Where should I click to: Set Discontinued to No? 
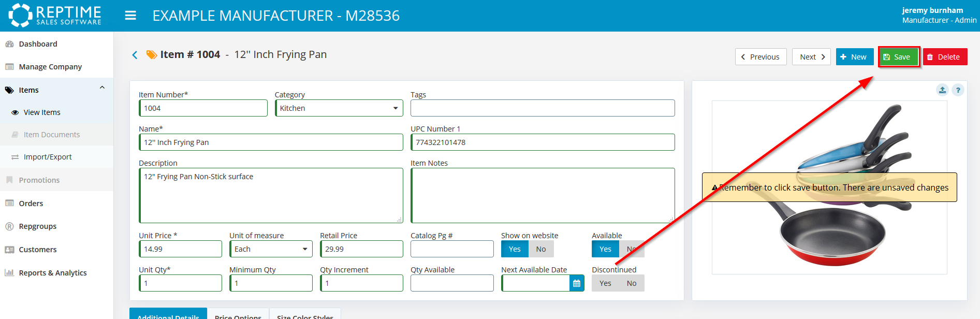tap(632, 283)
